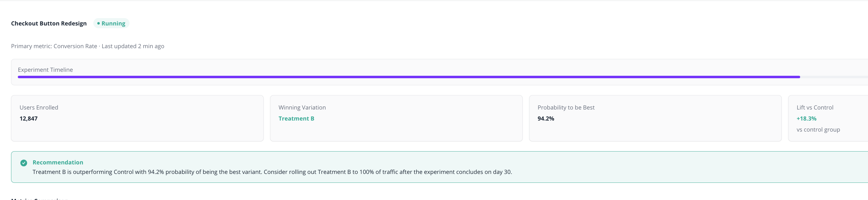Click the recommendation description text

pyautogui.click(x=272, y=172)
